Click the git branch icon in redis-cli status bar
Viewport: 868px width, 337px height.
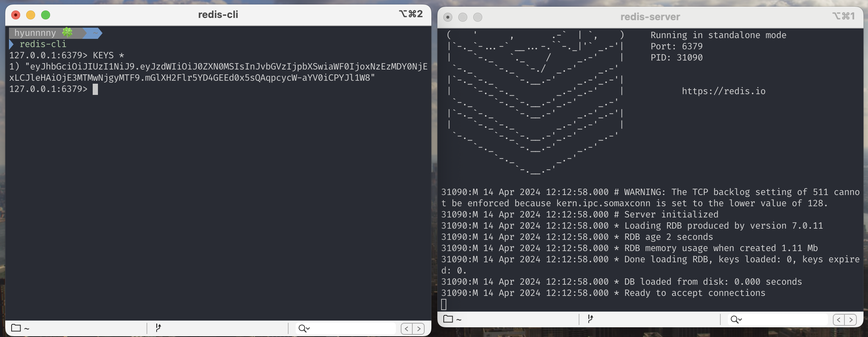click(158, 328)
